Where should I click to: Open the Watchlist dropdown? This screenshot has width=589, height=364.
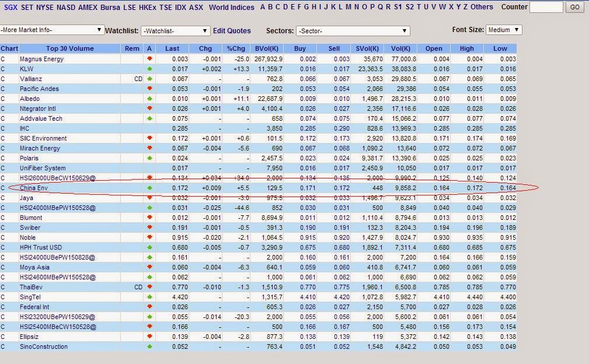pyautogui.click(x=176, y=31)
